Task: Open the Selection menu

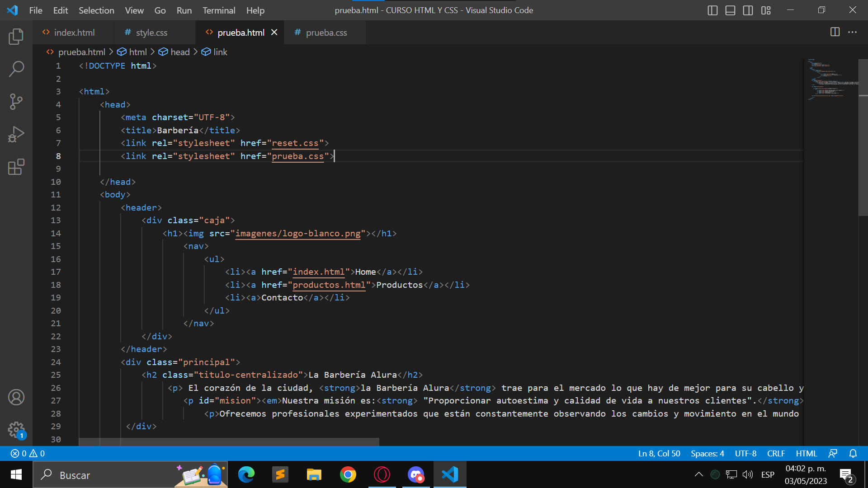Action: pos(96,10)
